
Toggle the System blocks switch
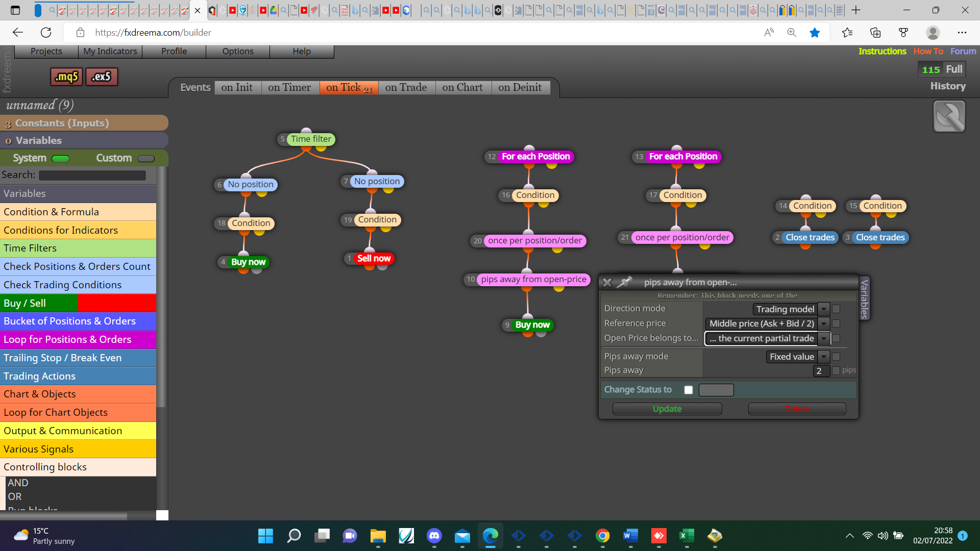60,159
